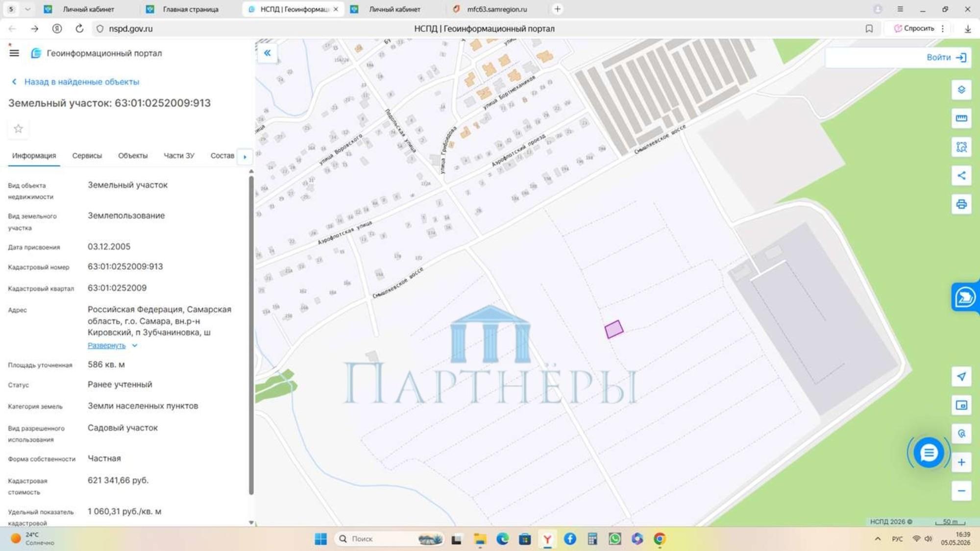Open File Explorer from the taskbar
This screenshot has width=980, height=551.
[480, 539]
